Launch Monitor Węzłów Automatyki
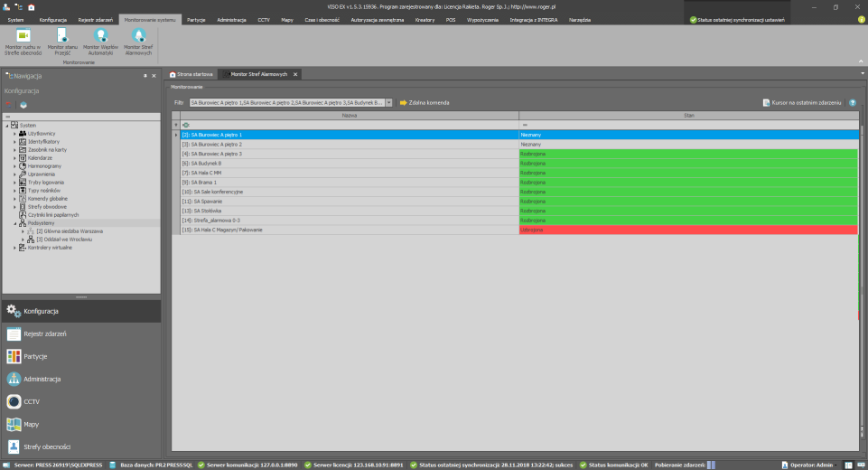868x470 pixels. [x=100, y=41]
